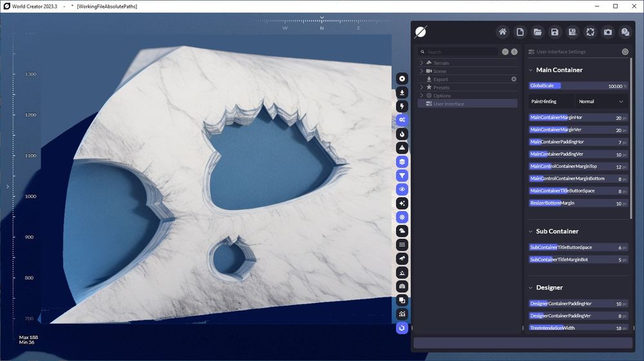Click the lightning bolt icon in vertical toolbar
The height and width of the screenshot is (361, 644).
402,106
